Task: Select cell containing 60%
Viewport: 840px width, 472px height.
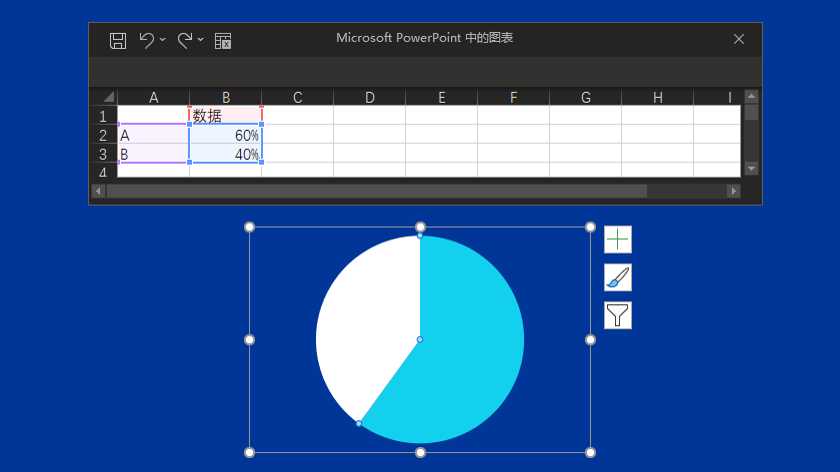Action: (x=226, y=135)
